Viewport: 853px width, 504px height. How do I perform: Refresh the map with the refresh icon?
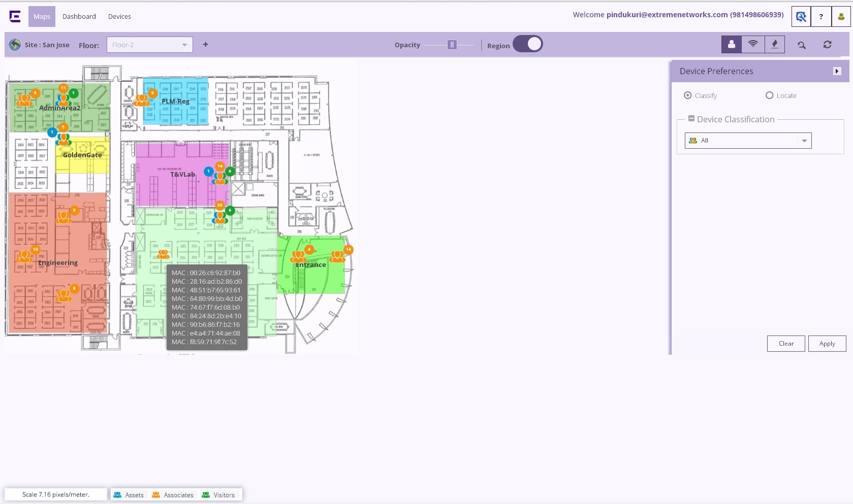pyautogui.click(x=827, y=45)
